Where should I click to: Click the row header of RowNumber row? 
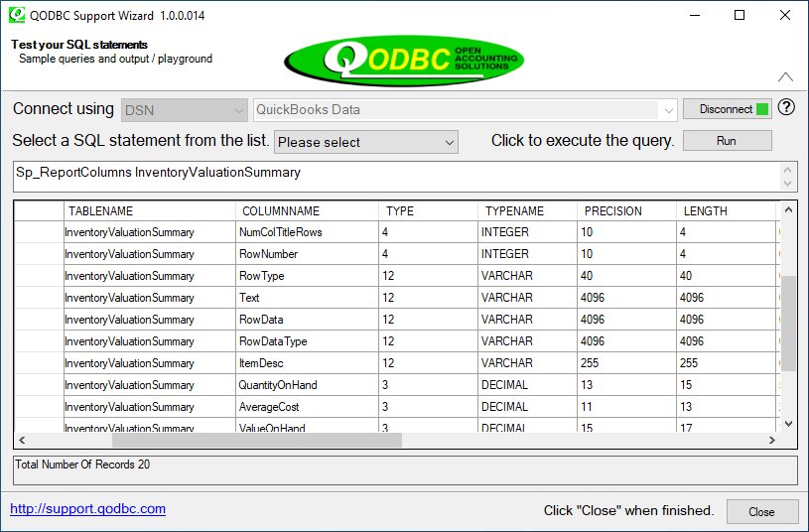(x=40, y=254)
